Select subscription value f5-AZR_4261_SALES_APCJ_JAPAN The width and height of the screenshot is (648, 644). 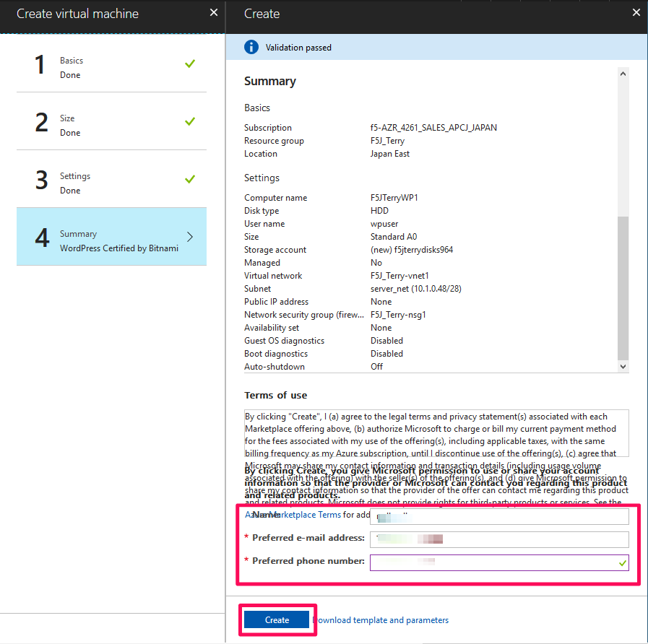click(433, 128)
